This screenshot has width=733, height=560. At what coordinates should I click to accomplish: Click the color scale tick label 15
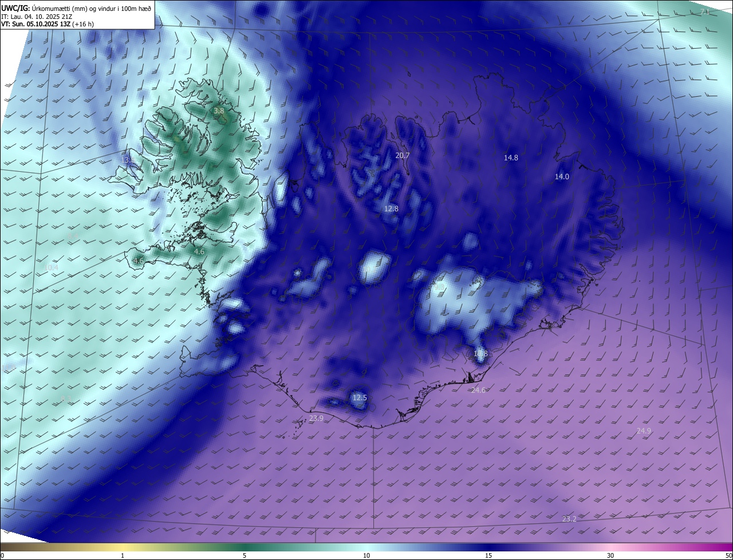(x=488, y=555)
